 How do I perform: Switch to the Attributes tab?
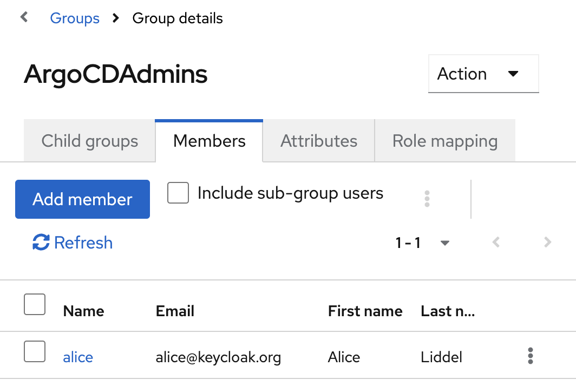319,141
